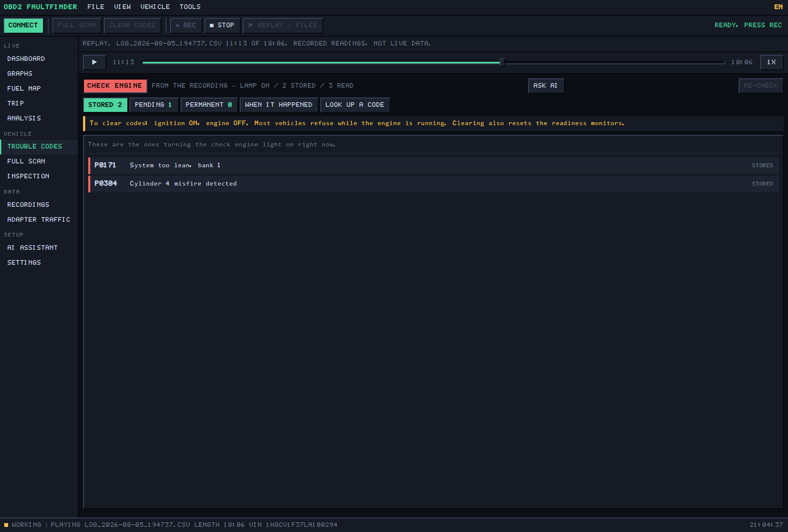Select the P0304 Cylinder 4 misfire row
Screen dimensions: 788x532
(433, 184)
